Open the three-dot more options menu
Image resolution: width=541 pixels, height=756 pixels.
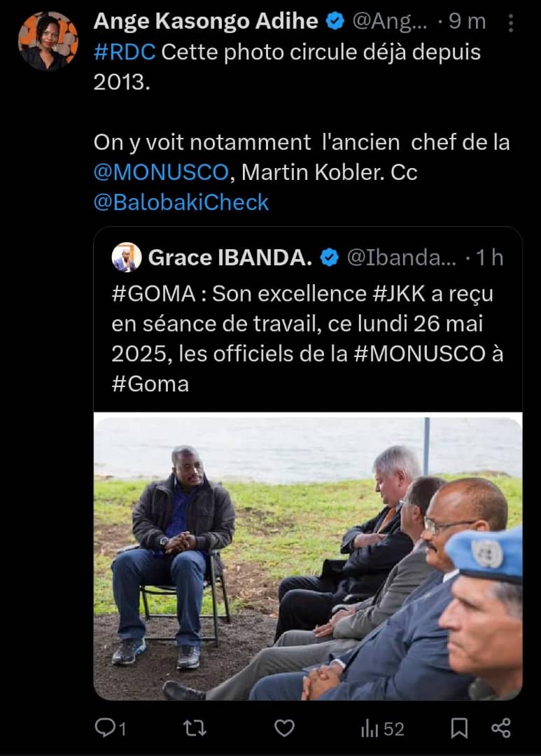(x=511, y=22)
